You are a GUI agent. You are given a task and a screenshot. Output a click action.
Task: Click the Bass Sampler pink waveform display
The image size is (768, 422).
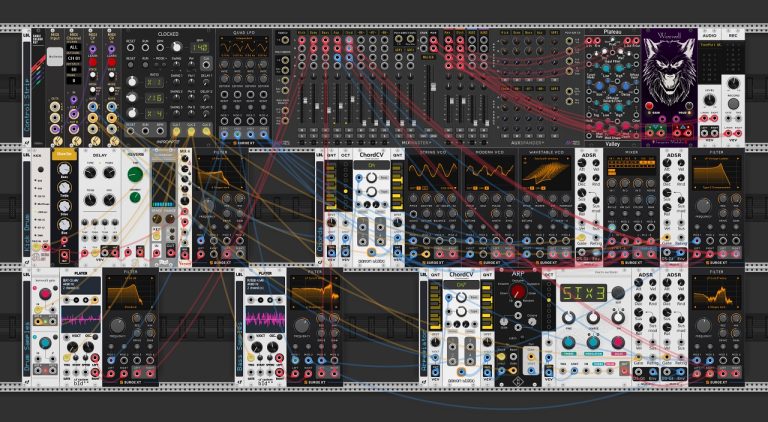265,319
